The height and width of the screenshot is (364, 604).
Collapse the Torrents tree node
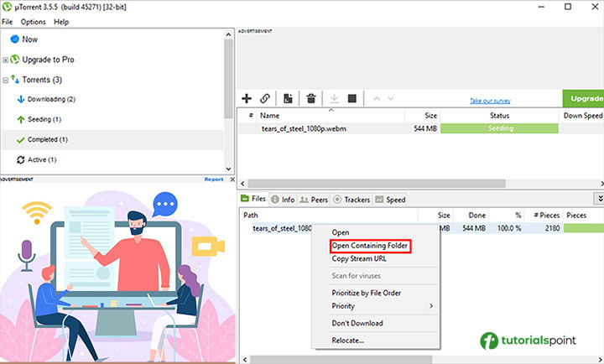(5, 81)
